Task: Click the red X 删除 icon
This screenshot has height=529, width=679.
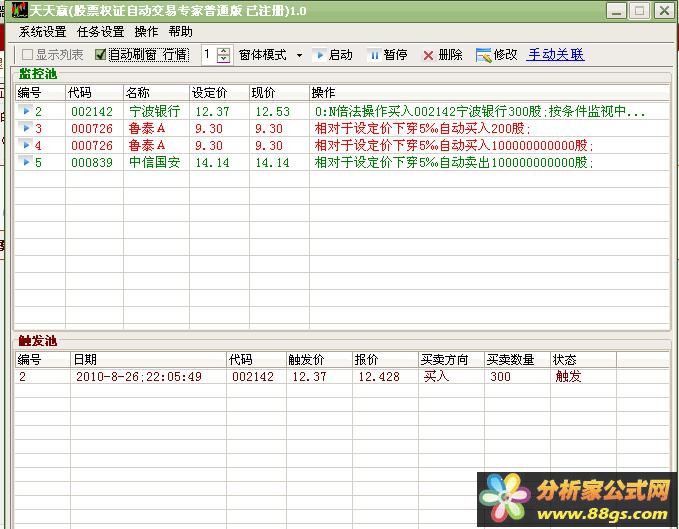Action: [428, 55]
